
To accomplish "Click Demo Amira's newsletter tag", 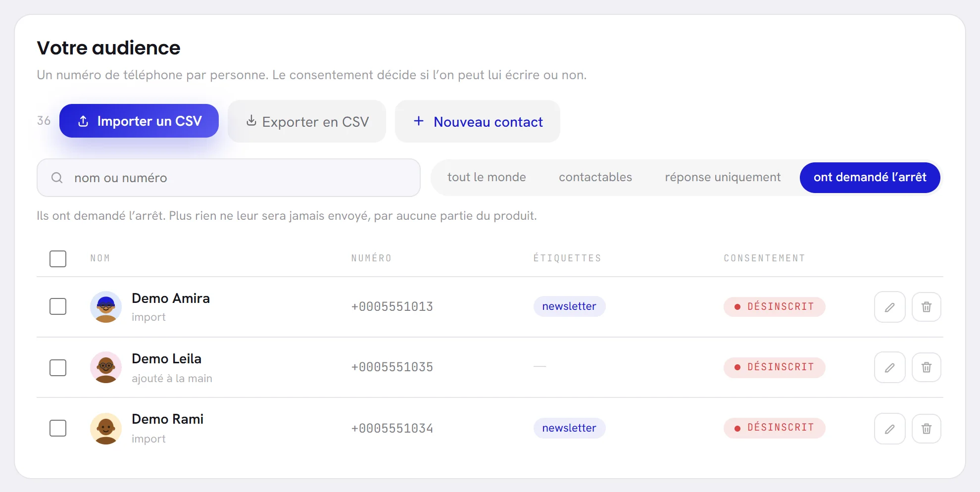I will click(x=569, y=306).
